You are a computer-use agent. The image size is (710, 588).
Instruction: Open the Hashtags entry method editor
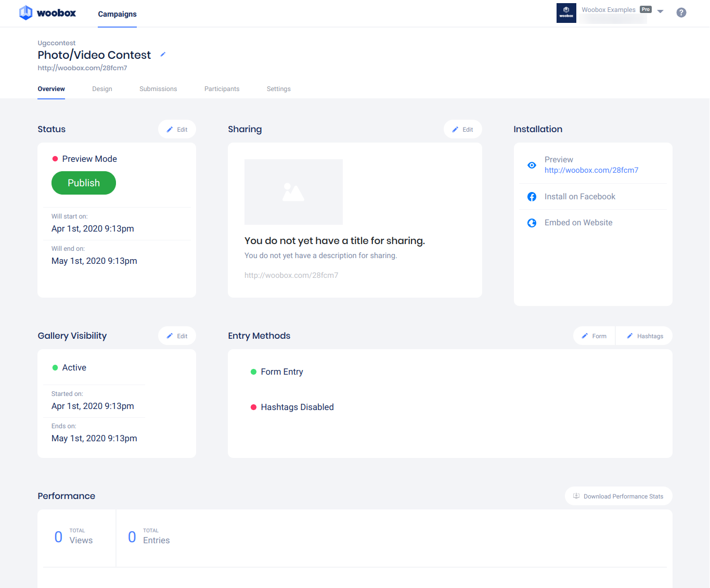[644, 336]
